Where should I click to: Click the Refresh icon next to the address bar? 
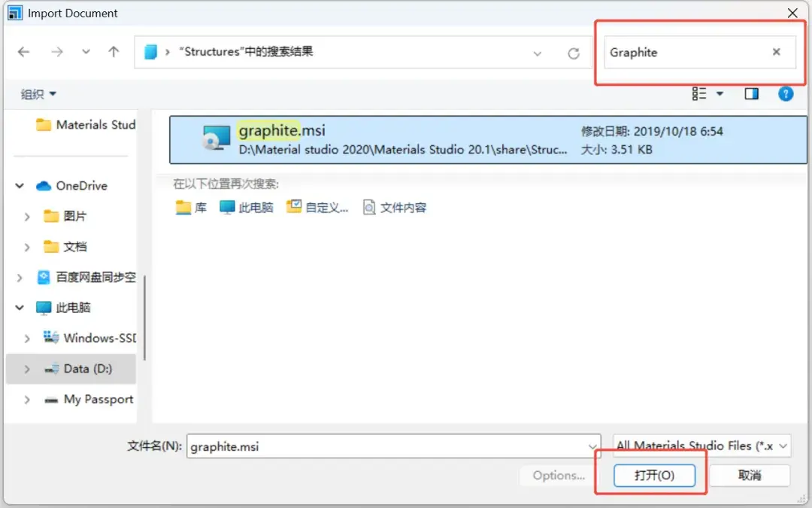[574, 52]
